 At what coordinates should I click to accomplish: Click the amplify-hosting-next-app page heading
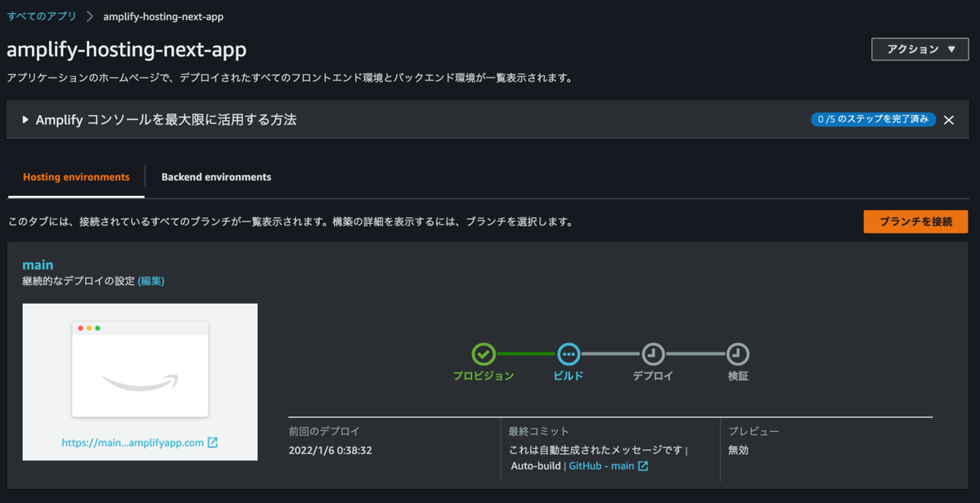coord(127,49)
